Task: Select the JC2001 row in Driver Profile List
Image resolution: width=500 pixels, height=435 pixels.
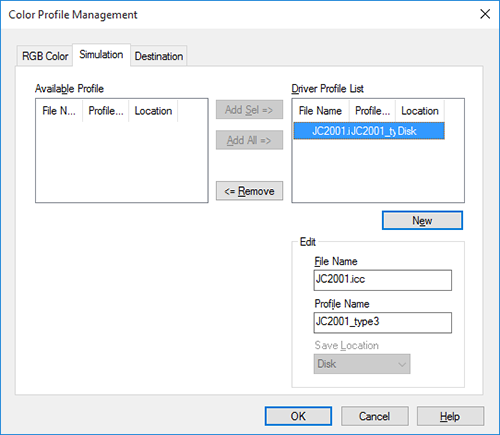Action: pyautogui.click(x=369, y=131)
